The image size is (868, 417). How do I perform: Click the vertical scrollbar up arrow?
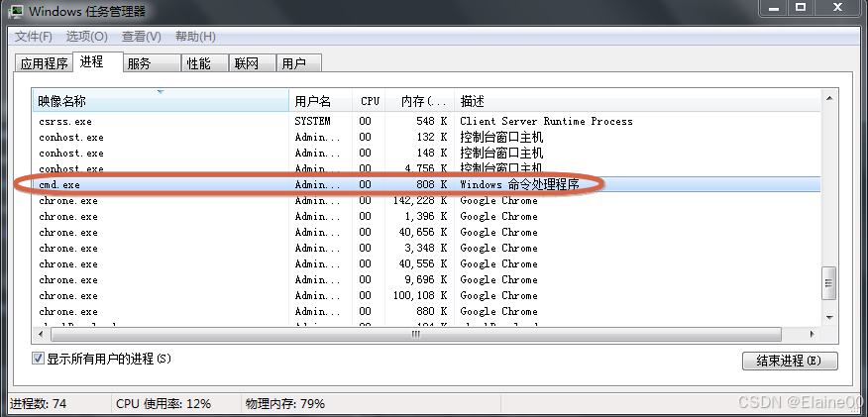(829, 97)
